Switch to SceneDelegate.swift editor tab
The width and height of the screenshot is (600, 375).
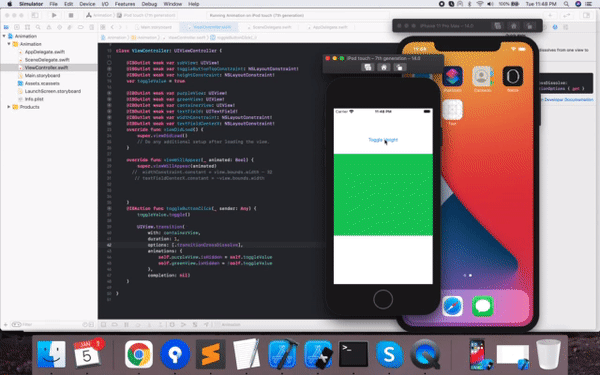pos(269,27)
